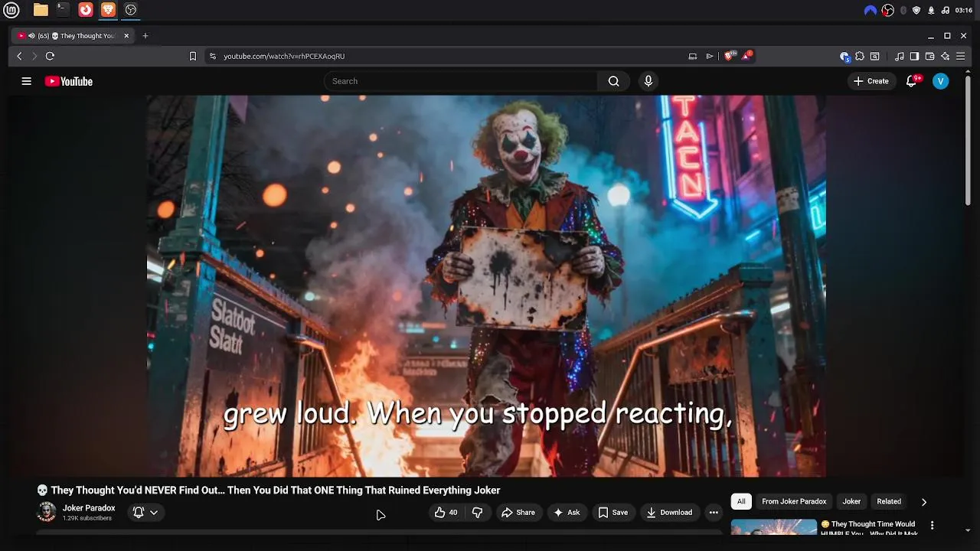
Task: Click the panel clock 03:16
Action: click(964, 10)
